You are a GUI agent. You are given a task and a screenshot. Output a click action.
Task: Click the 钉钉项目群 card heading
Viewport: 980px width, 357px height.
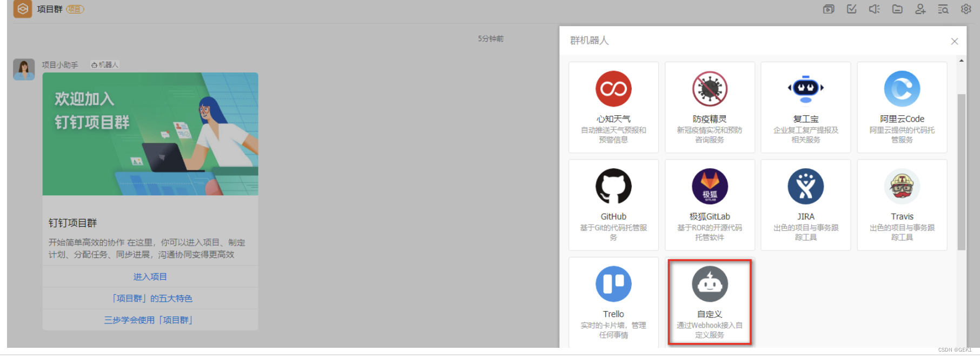(x=73, y=223)
